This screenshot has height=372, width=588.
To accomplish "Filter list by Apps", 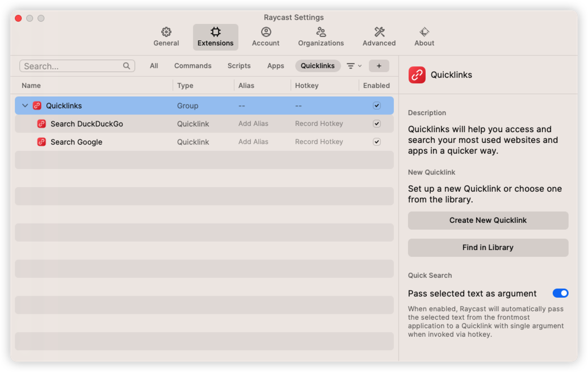I will [276, 66].
